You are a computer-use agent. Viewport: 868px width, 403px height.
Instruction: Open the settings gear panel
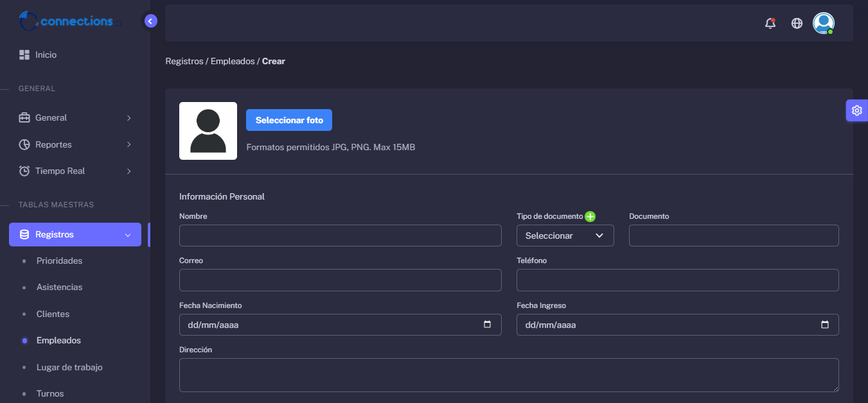pos(856,110)
